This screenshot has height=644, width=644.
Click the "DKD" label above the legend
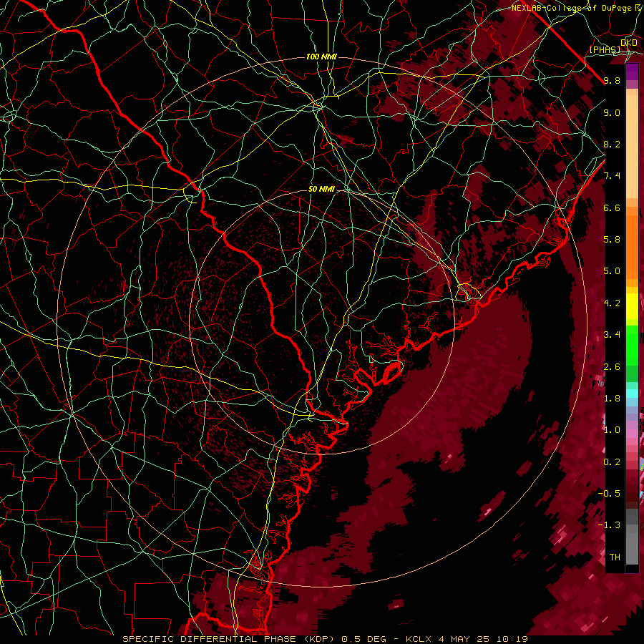coord(628,43)
